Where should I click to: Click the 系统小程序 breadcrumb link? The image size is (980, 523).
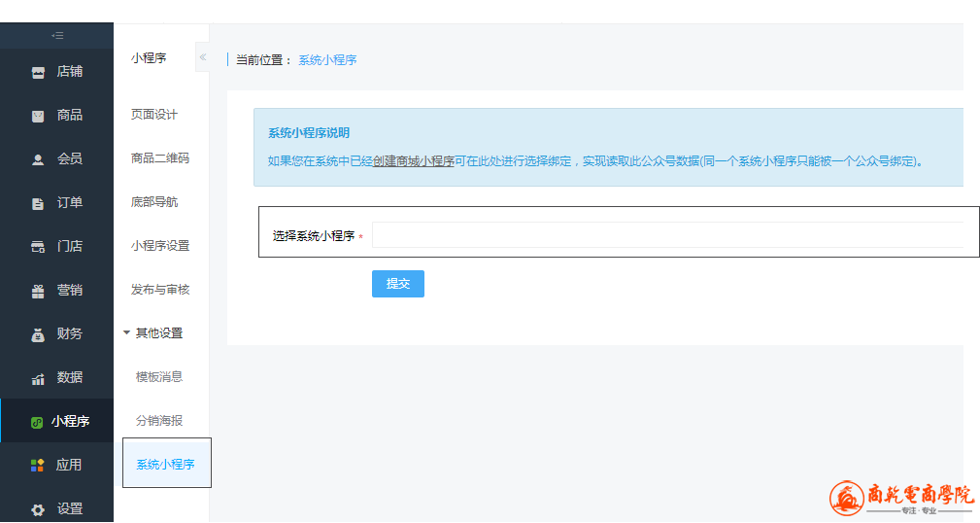click(x=327, y=60)
